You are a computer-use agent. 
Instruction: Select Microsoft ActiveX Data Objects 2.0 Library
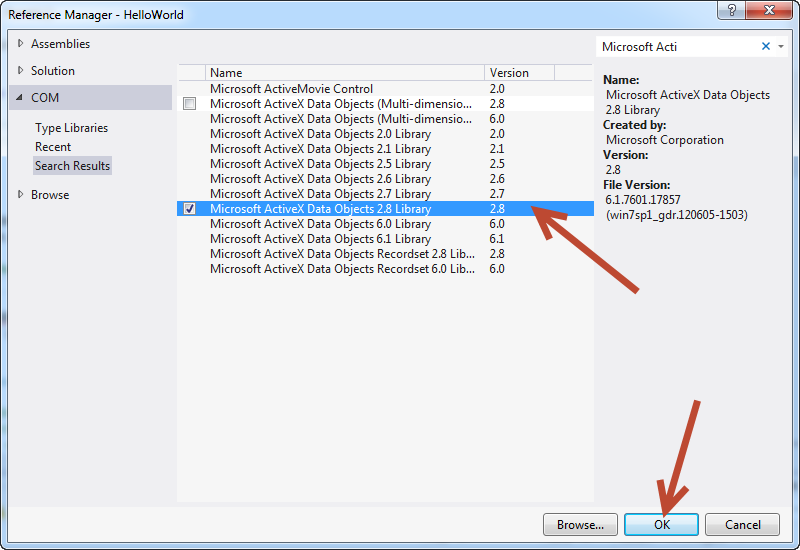[x=385, y=134]
